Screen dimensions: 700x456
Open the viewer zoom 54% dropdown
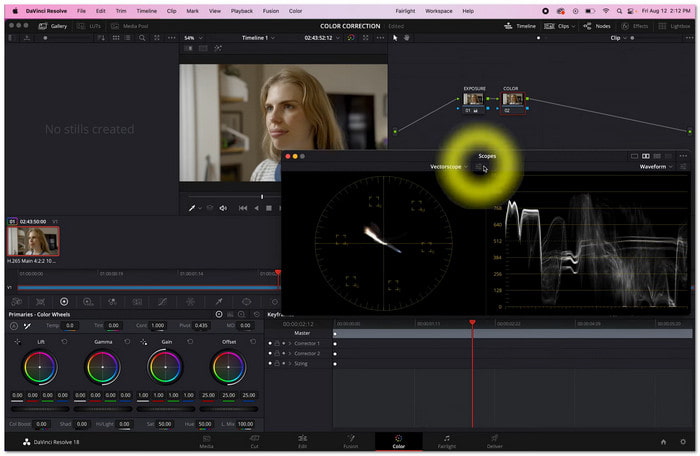pyautogui.click(x=193, y=38)
